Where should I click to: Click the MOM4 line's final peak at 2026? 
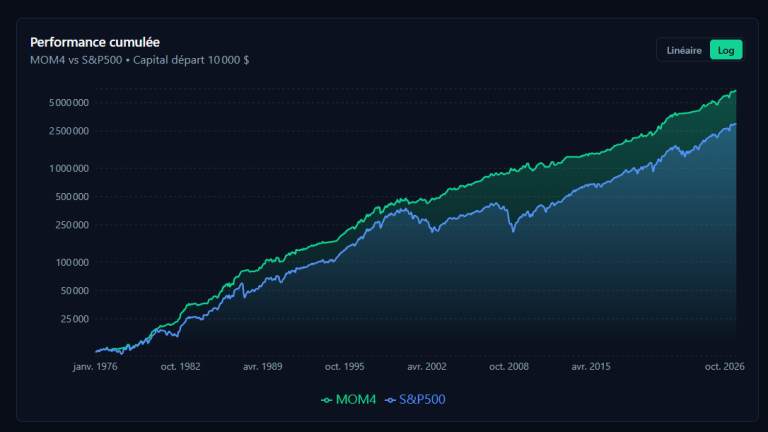pyautogui.click(x=734, y=91)
